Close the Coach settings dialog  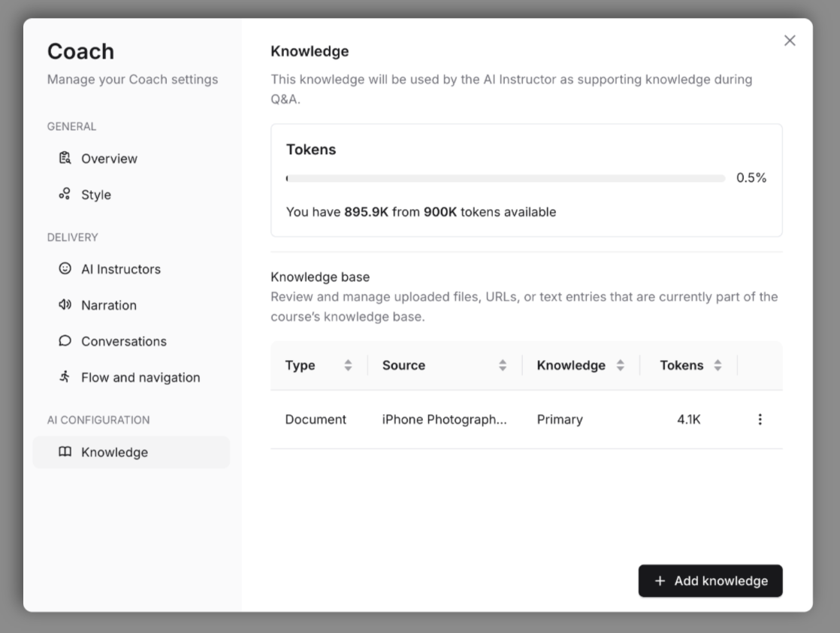click(790, 41)
